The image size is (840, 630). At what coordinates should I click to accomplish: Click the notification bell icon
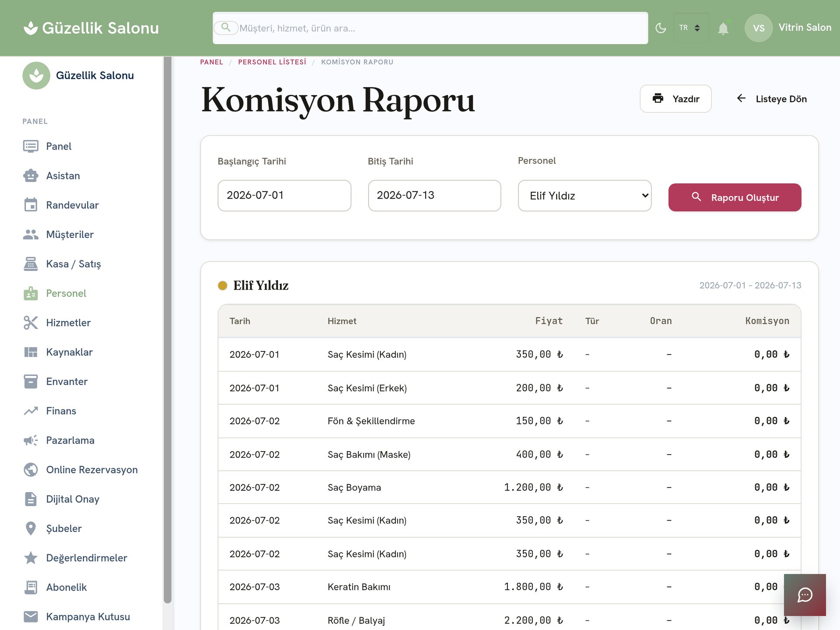(x=723, y=28)
